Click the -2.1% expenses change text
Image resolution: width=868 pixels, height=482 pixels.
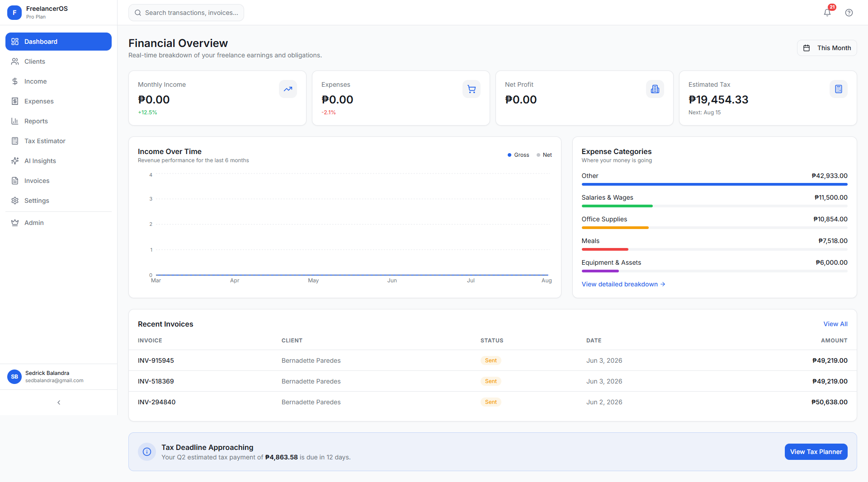point(329,112)
